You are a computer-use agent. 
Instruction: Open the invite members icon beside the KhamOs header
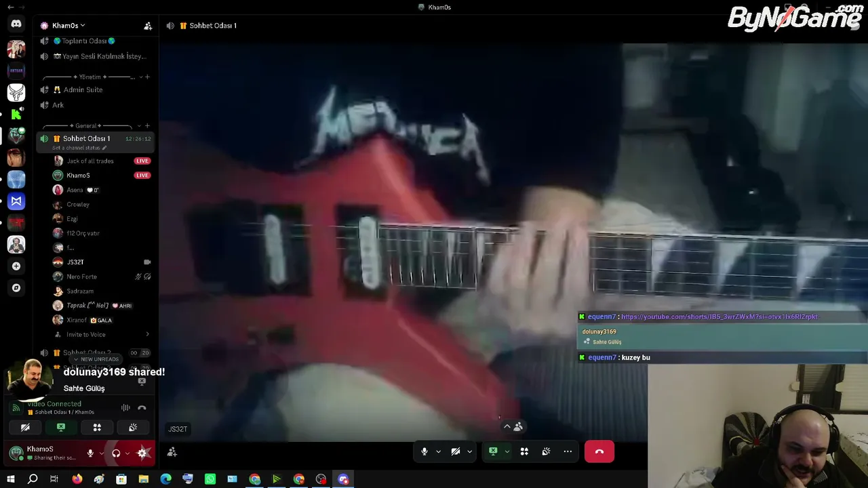(x=148, y=26)
